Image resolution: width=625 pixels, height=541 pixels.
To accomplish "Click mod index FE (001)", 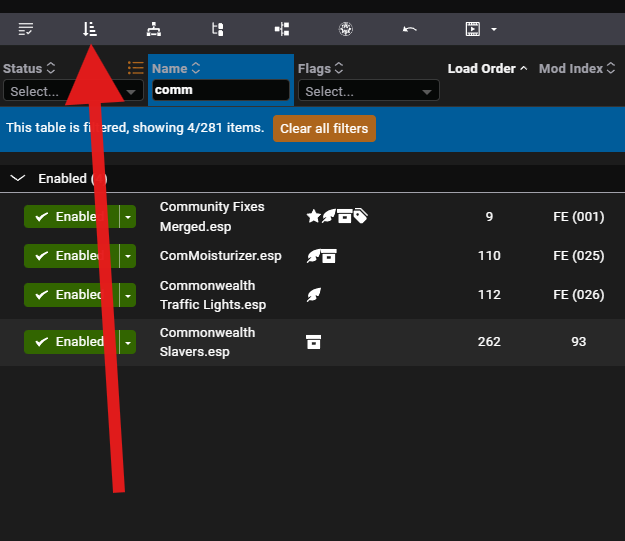I will (x=579, y=216).
